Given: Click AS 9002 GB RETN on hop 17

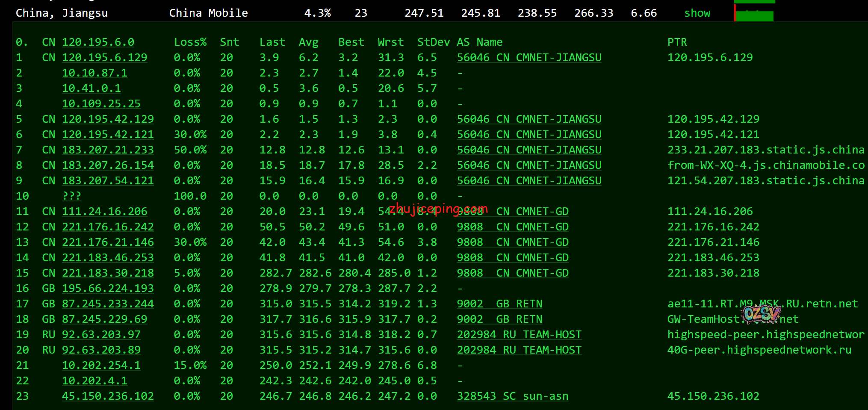Looking at the screenshot, I should [499, 304].
